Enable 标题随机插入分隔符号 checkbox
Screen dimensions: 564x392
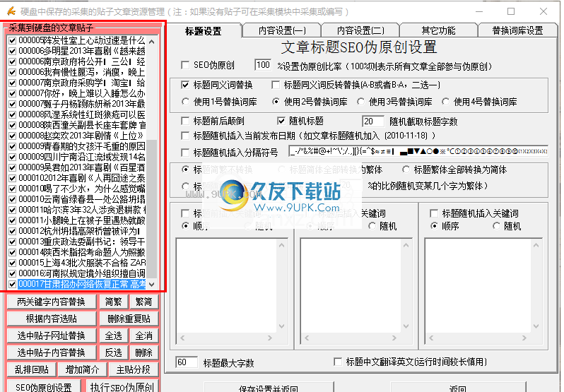pos(185,153)
